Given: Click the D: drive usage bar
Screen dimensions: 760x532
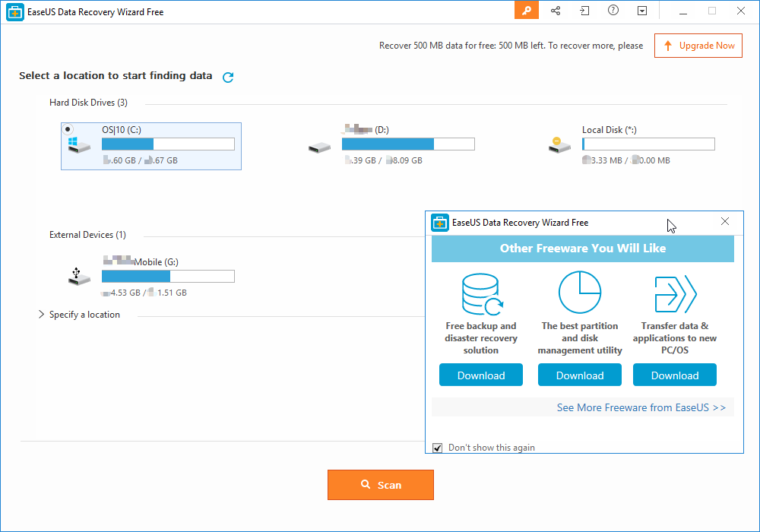Looking at the screenshot, I should pos(408,144).
